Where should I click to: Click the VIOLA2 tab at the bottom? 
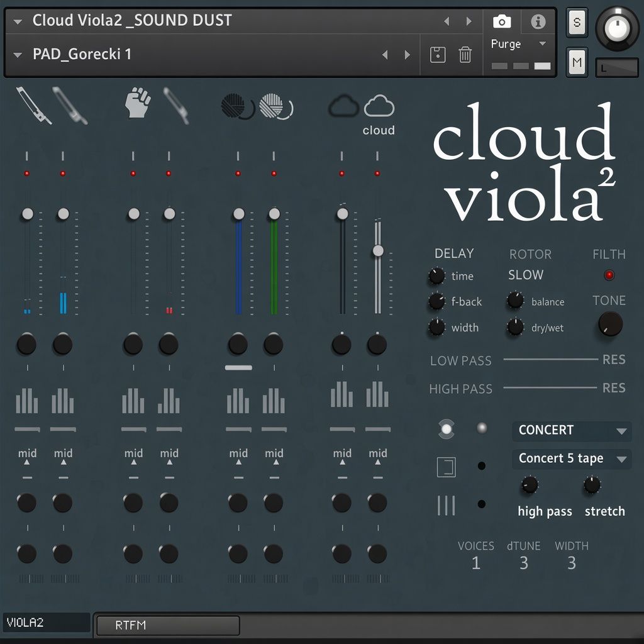pos(47,623)
